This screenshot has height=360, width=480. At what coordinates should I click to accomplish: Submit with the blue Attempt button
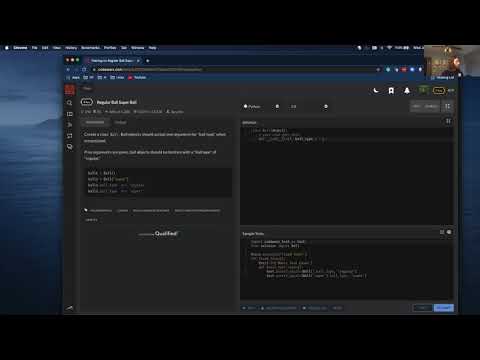pos(444,308)
